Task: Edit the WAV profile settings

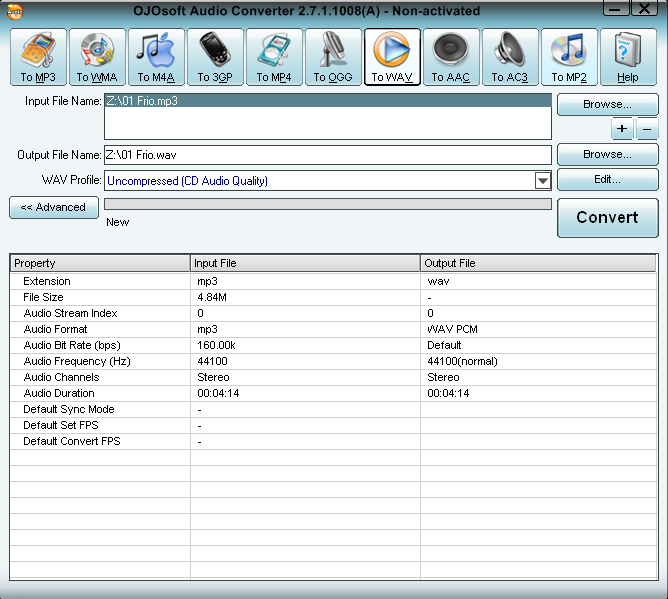Action: (608, 179)
